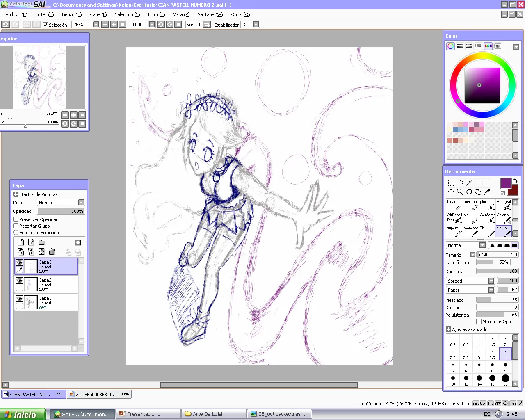
Task: Select the move tool
Action: point(451,192)
